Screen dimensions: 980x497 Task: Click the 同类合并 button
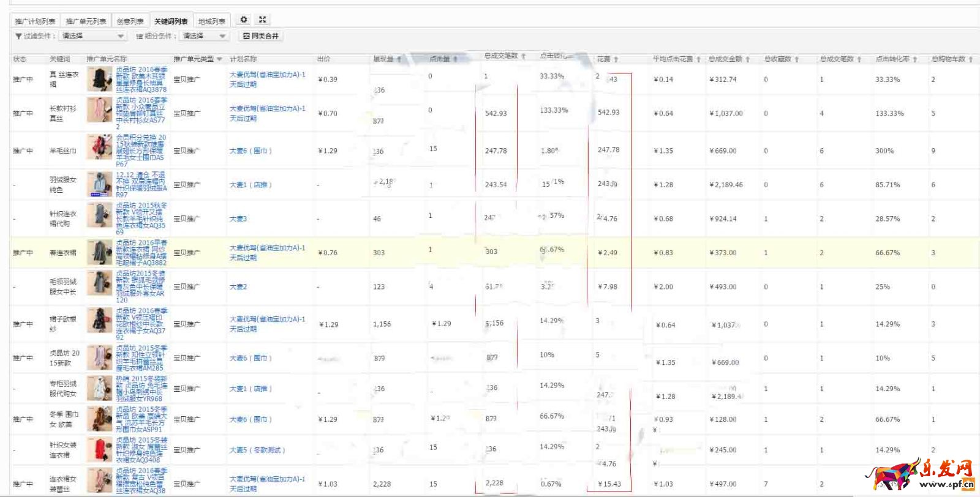261,36
